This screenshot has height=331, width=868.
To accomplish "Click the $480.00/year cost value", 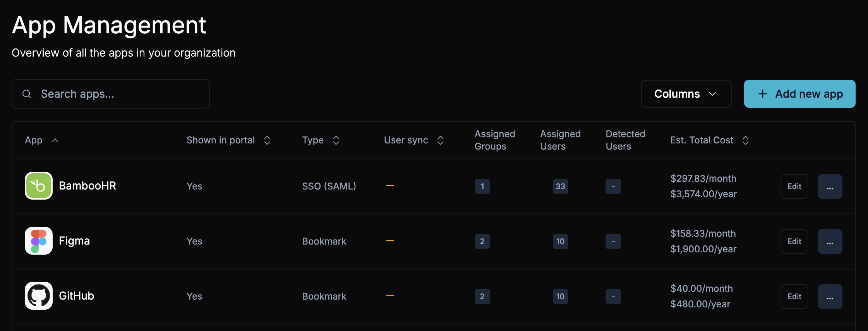I will pos(700,304).
